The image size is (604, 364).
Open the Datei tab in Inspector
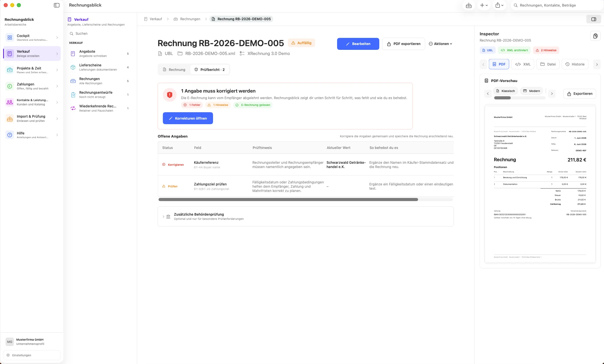(x=548, y=64)
